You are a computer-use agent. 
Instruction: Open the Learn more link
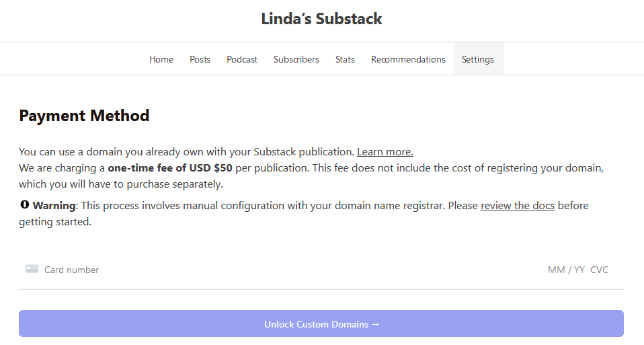[x=385, y=151]
